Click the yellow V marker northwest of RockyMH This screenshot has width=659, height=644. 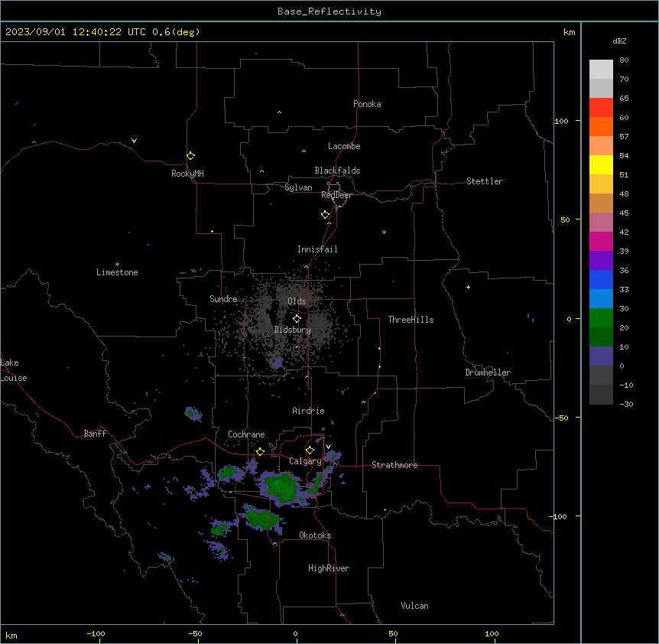tap(134, 141)
